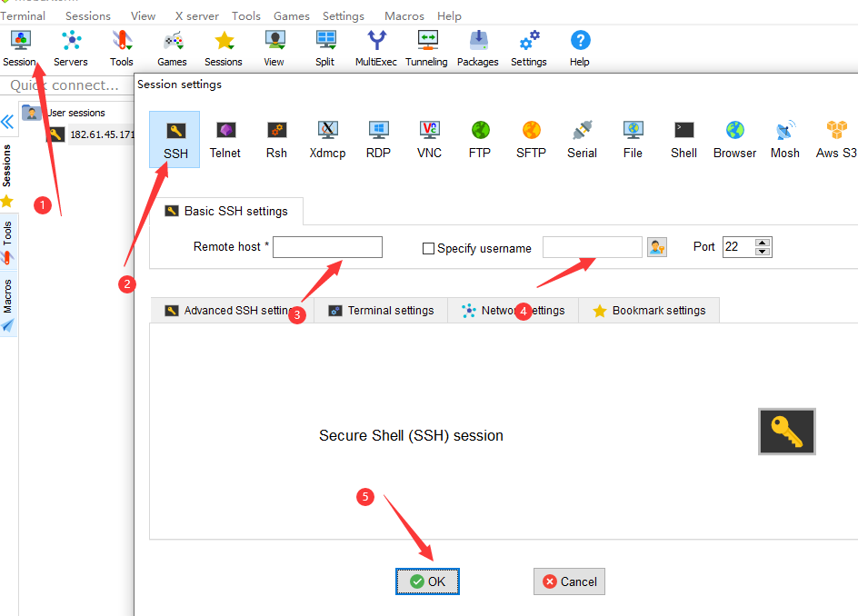Open the Help menu in menu bar

coord(449,15)
